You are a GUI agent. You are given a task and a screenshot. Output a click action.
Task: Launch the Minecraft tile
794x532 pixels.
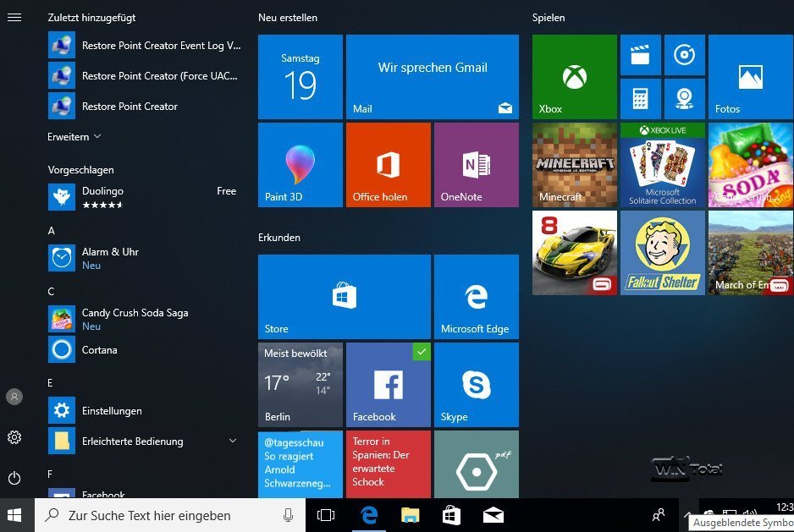(x=574, y=165)
